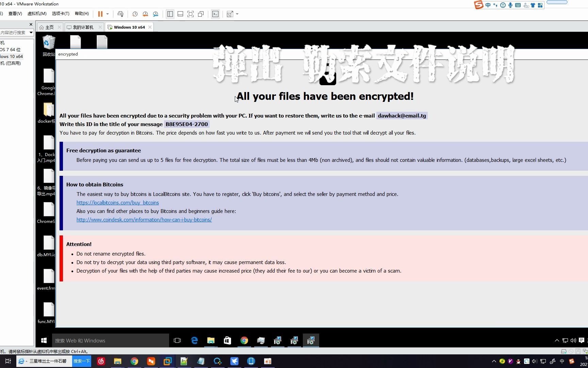Open the highlighted installer icon in guest taskbar

tap(311, 340)
